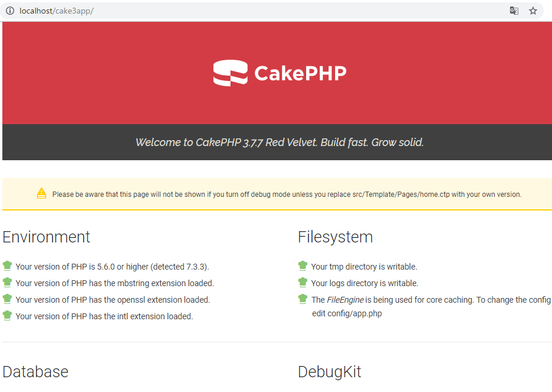Bookmark this page with the star icon
552x392 pixels.
pos(533,11)
